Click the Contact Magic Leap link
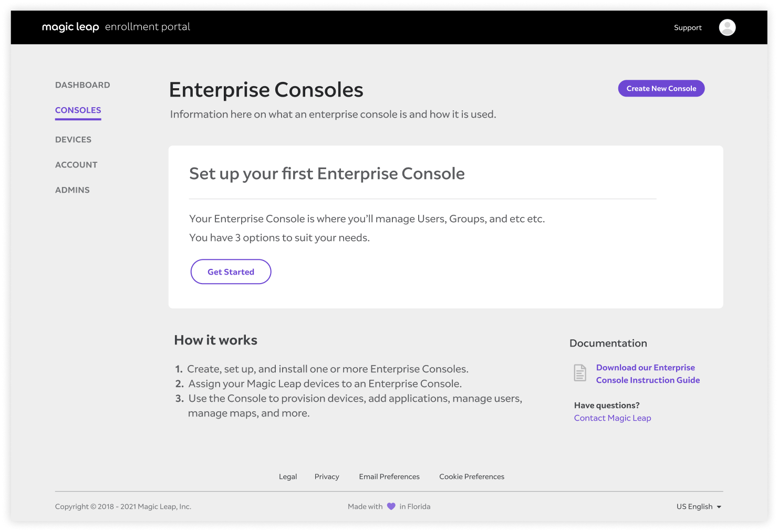This screenshot has width=778, height=532. pyautogui.click(x=613, y=418)
